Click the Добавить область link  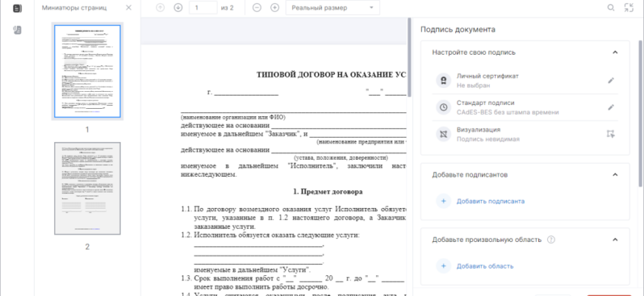coord(485,266)
